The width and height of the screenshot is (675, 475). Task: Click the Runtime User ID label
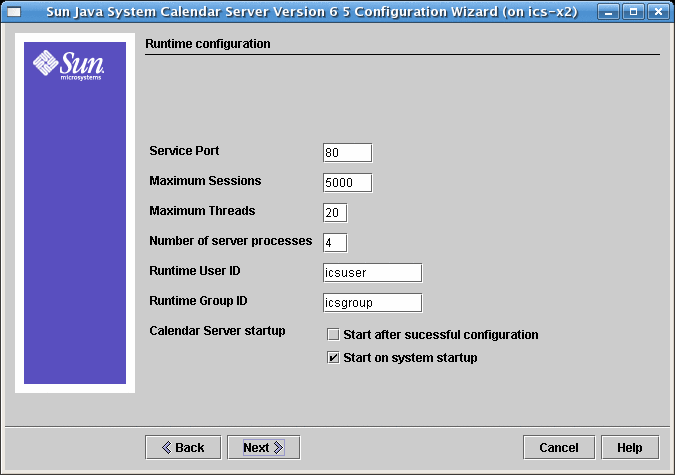[x=195, y=270]
